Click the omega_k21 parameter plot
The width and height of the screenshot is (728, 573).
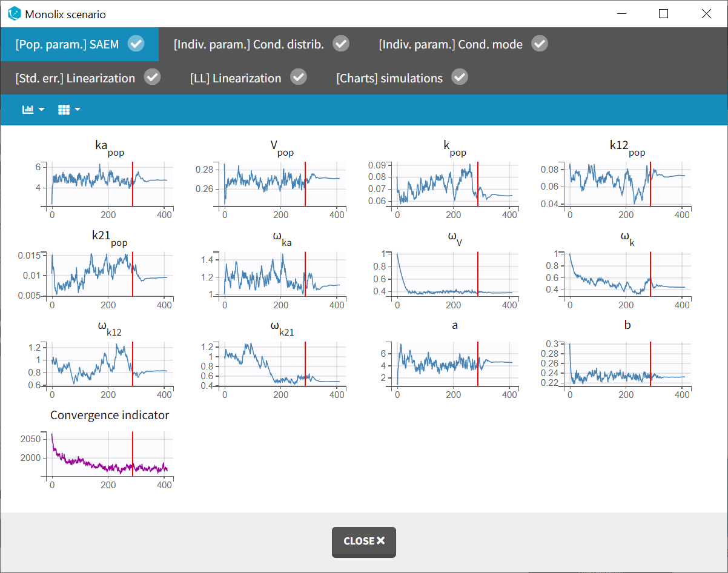pos(282,364)
